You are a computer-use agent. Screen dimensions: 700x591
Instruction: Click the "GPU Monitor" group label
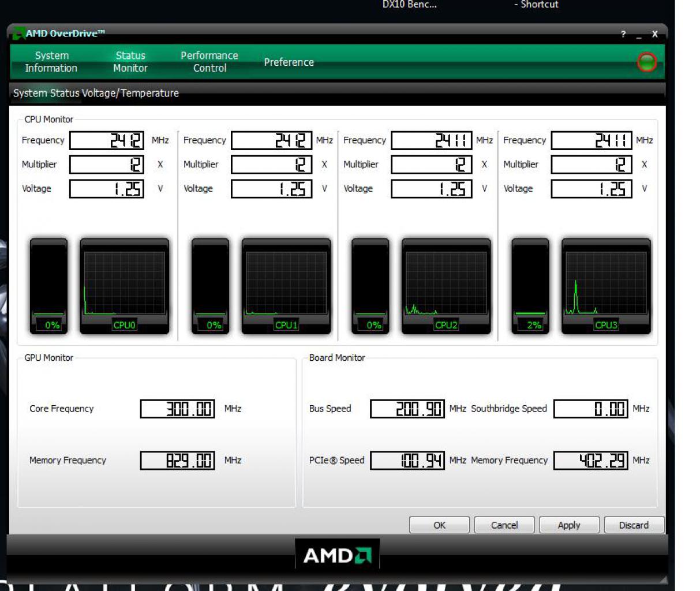click(x=49, y=358)
